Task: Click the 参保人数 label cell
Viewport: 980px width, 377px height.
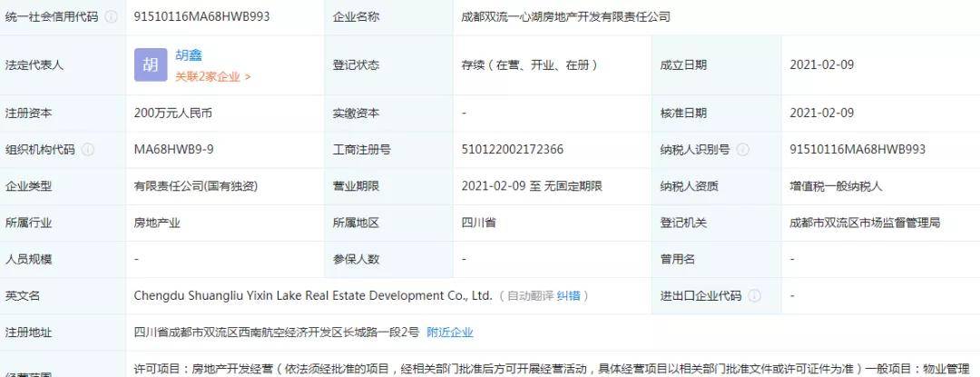Action: click(x=388, y=259)
